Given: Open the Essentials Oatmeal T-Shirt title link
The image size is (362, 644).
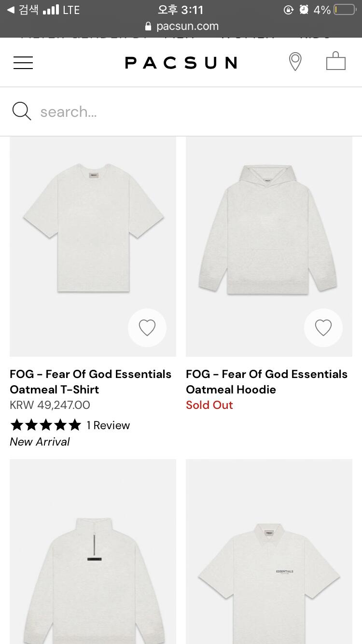Looking at the screenshot, I should [91, 381].
